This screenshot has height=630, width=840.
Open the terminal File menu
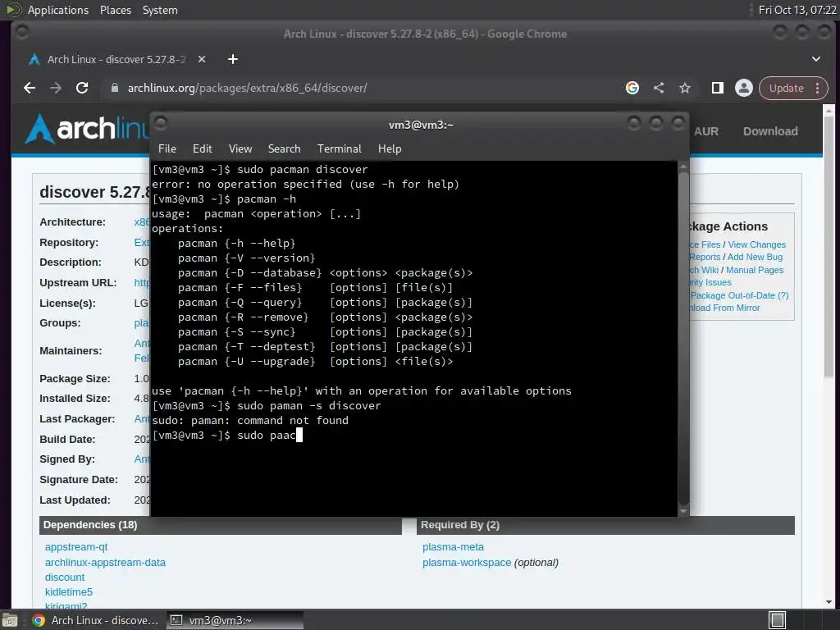tap(167, 149)
